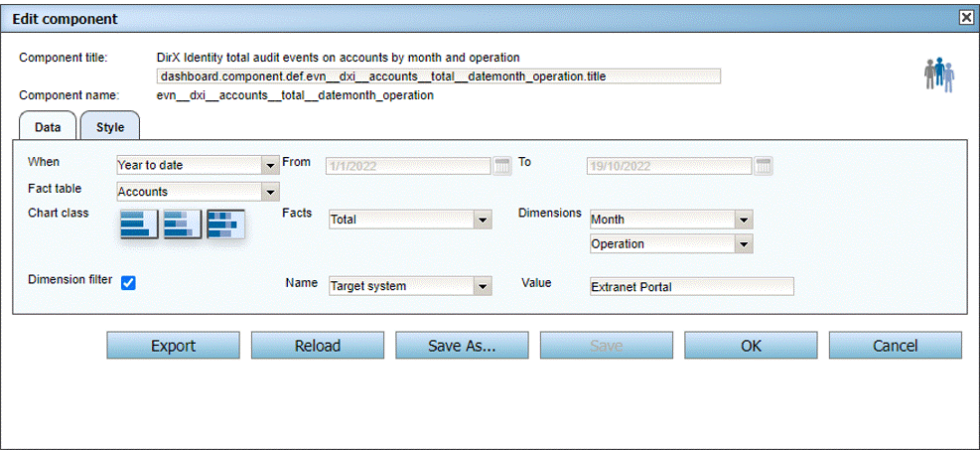Viewport: 980px width, 450px height.
Task: Select the simple bar chart class icon
Action: [x=138, y=225]
